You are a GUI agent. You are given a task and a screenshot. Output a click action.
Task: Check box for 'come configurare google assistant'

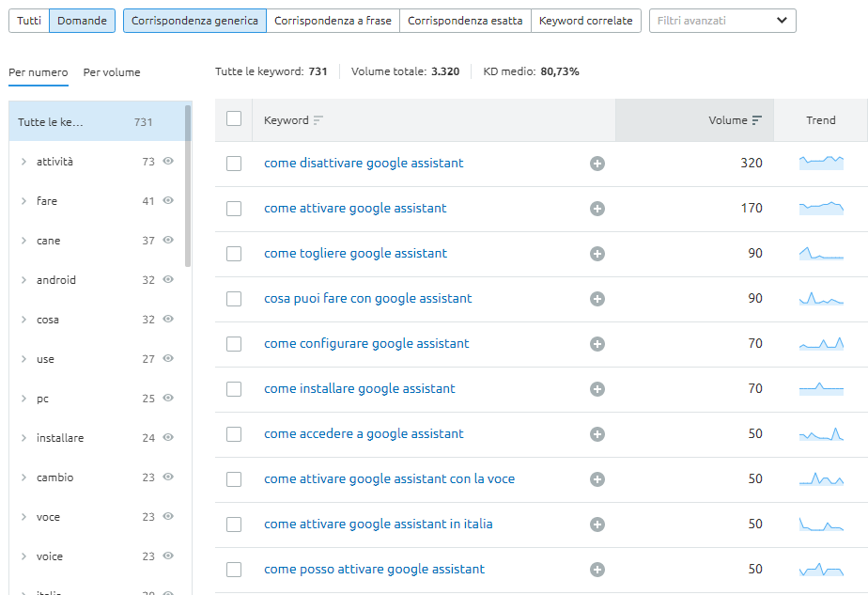[x=234, y=344]
